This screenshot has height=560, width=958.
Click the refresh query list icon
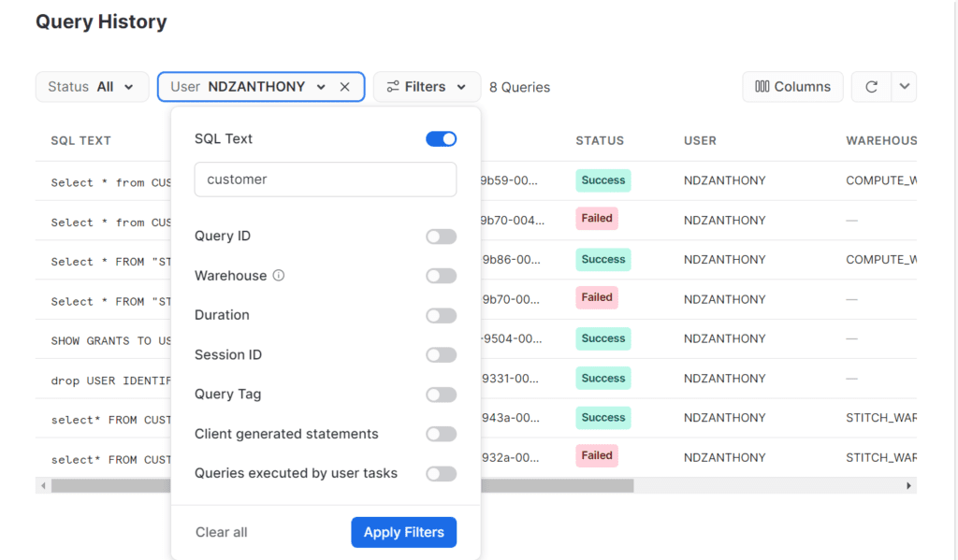pyautogui.click(x=871, y=87)
